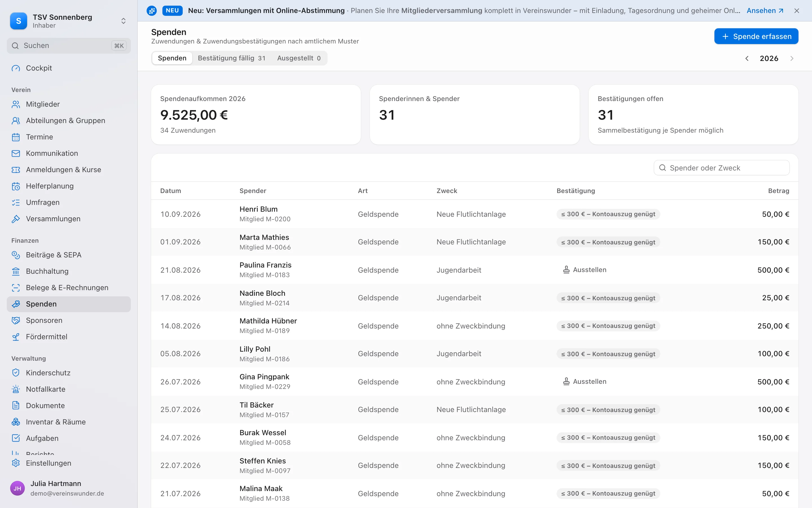This screenshot has width=812, height=508.
Task: Click the Spender oder Zweck search field
Action: tap(721, 168)
